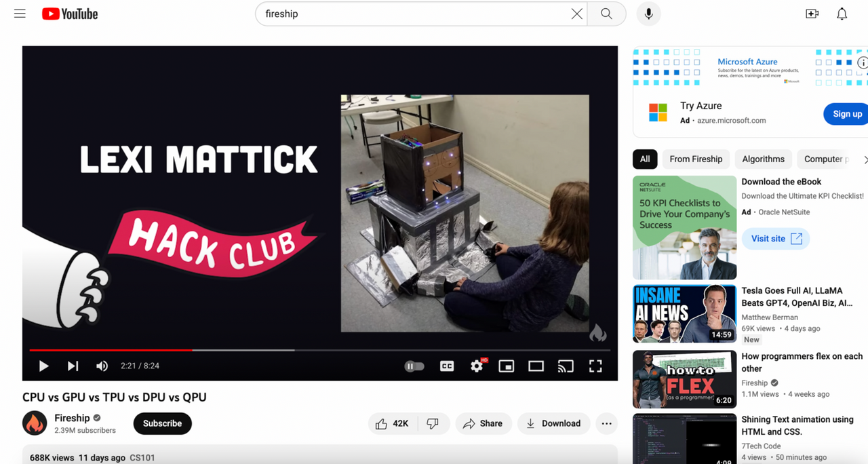
Task: Open Shining Text animation video title
Action: click(x=797, y=425)
